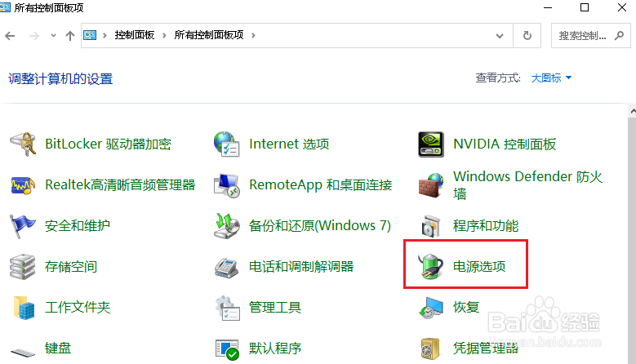Open the BitLocker drive encryption icon
The height and width of the screenshot is (364, 636).
tap(23, 144)
